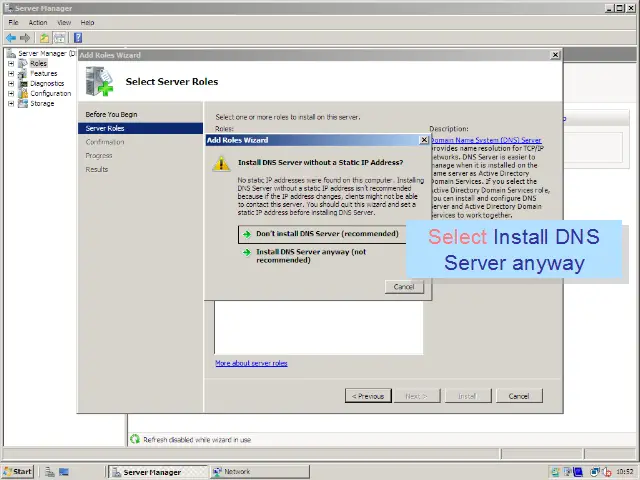The width and height of the screenshot is (640, 480).
Task: Select the Configuration node icon in the tree
Action: pos(23,93)
